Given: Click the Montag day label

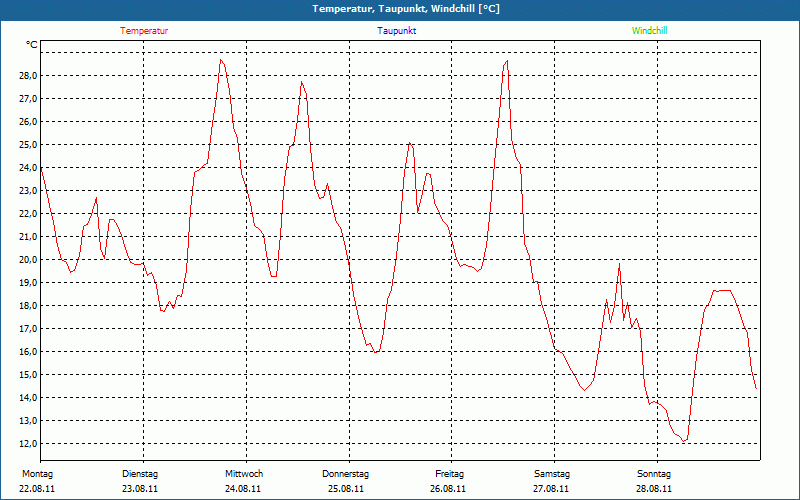Looking at the screenshot, I should click(37, 474).
